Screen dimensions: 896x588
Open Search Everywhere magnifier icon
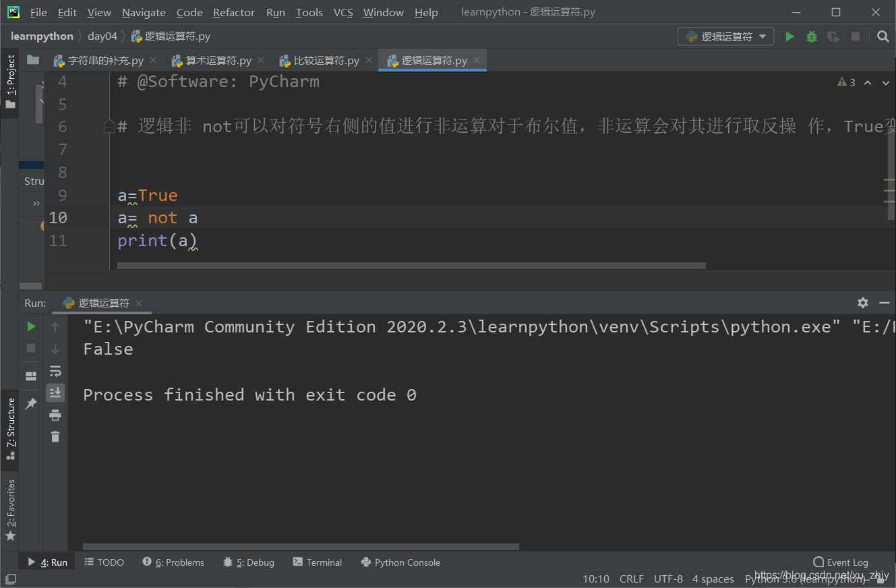(883, 36)
